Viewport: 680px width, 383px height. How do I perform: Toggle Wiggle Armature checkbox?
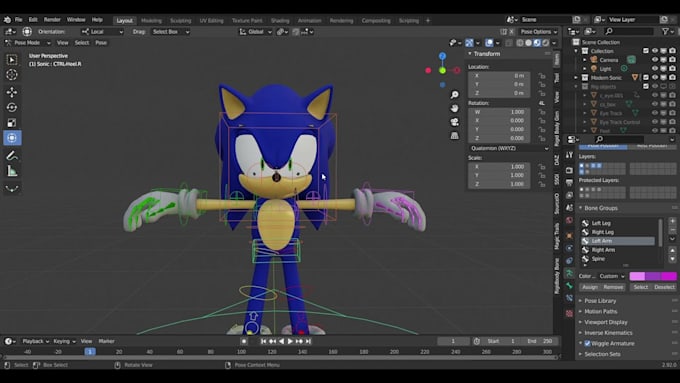588,344
